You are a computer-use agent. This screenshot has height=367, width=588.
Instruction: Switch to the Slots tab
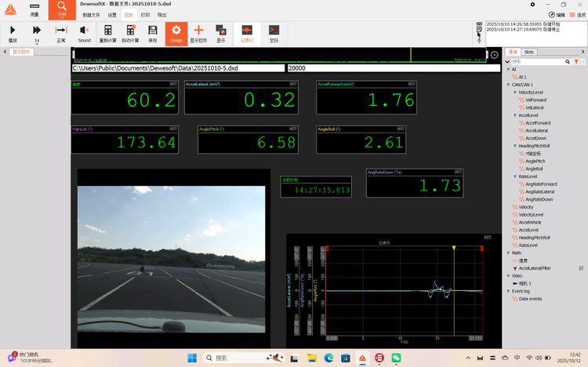[529, 52]
